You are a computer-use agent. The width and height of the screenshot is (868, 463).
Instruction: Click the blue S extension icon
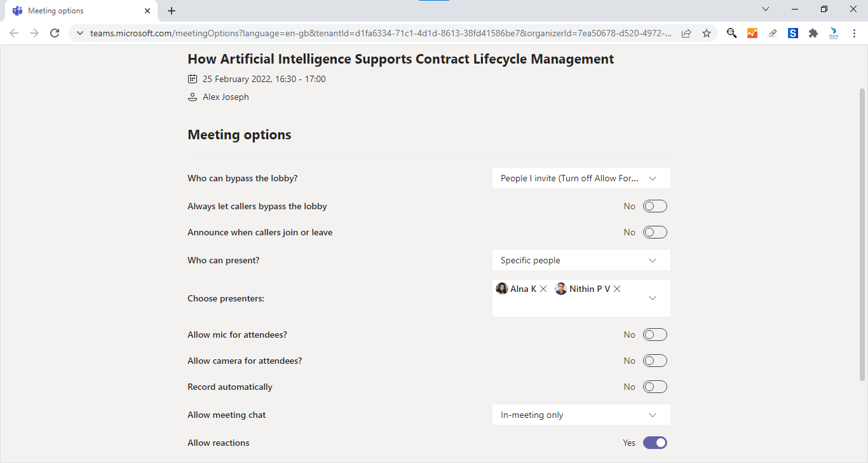(792, 33)
